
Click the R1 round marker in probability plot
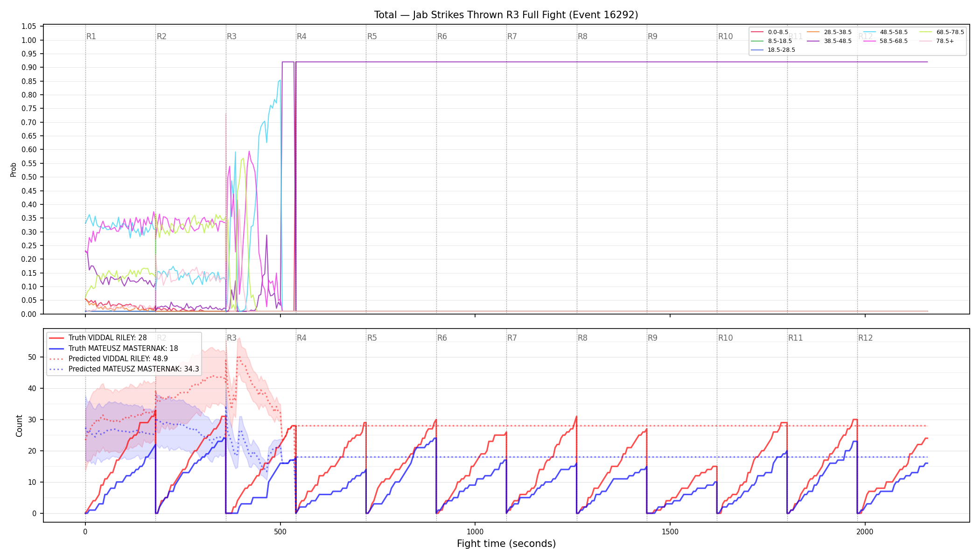(91, 36)
